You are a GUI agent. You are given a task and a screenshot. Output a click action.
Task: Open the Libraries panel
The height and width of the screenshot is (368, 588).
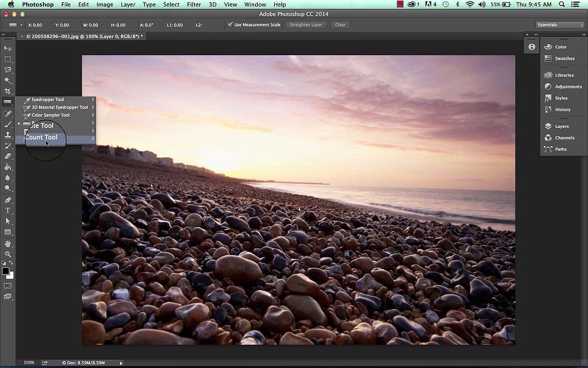pyautogui.click(x=563, y=75)
